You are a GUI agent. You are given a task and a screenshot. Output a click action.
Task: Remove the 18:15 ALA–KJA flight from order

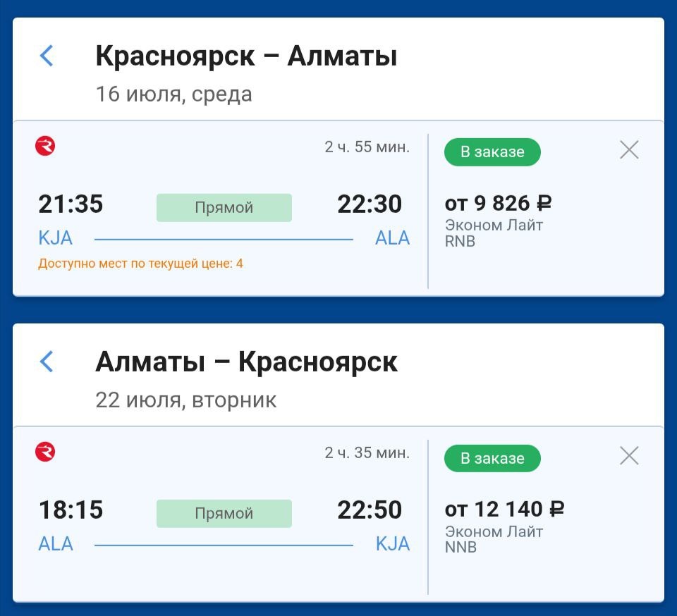click(x=629, y=455)
